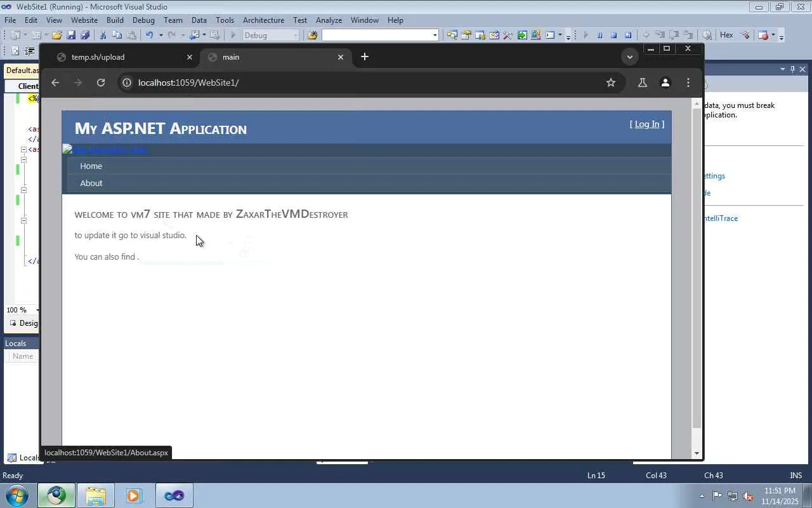Click the broken image link under page header
The image size is (812, 508).
(x=105, y=150)
